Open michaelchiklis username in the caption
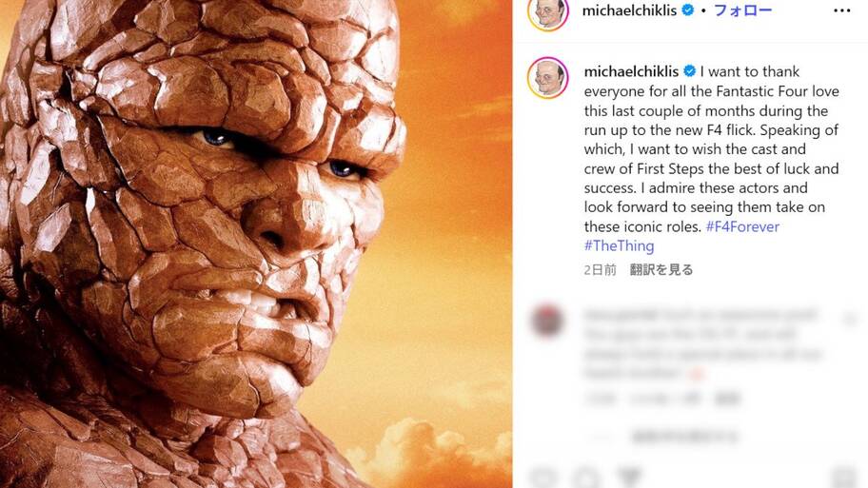 [x=631, y=71]
